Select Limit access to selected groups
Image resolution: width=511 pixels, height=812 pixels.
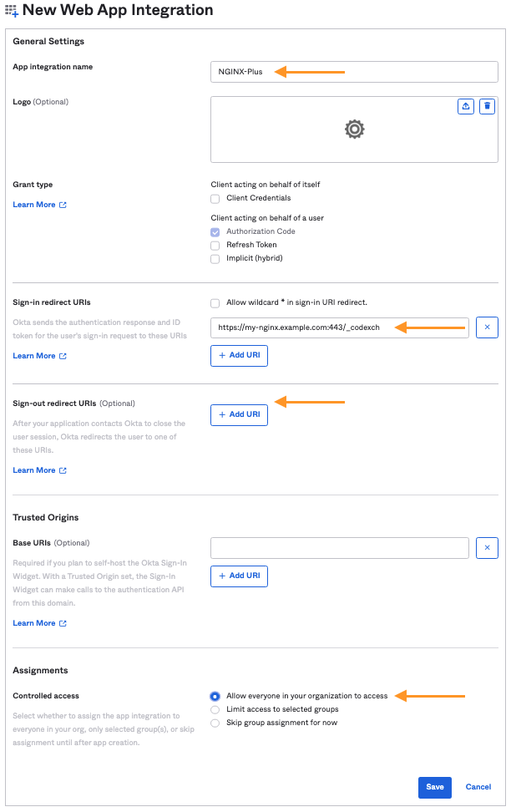tap(215, 708)
